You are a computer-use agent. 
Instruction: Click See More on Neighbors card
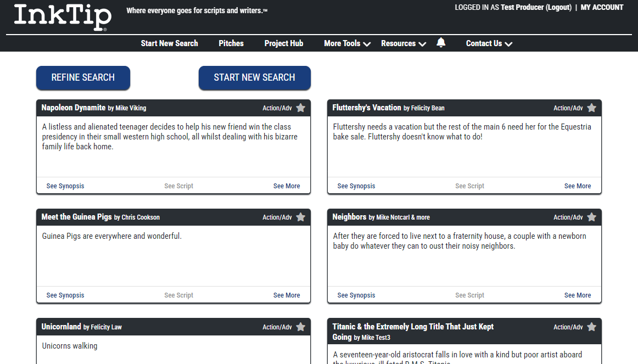point(578,295)
